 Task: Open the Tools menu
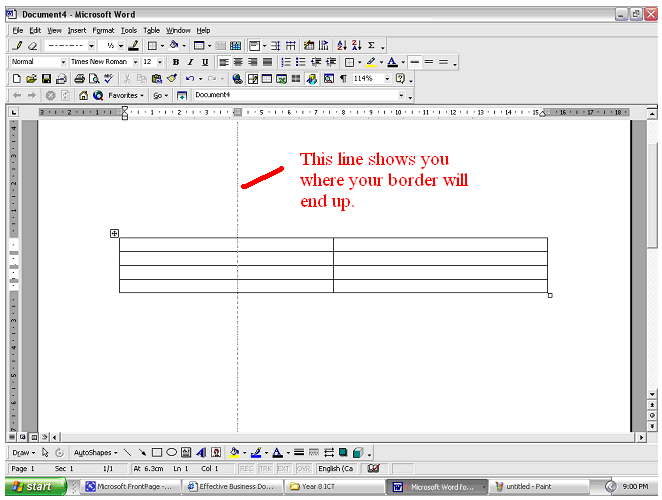pos(129,30)
